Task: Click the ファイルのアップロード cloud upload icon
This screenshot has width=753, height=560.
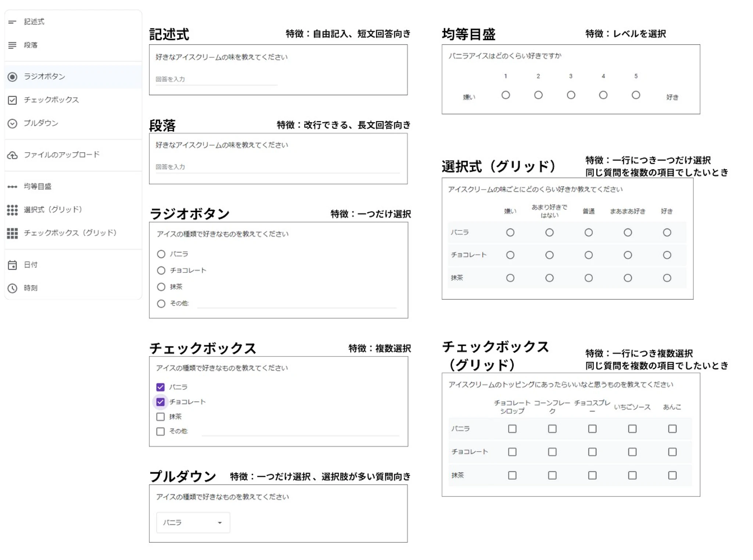Action: click(x=12, y=155)
